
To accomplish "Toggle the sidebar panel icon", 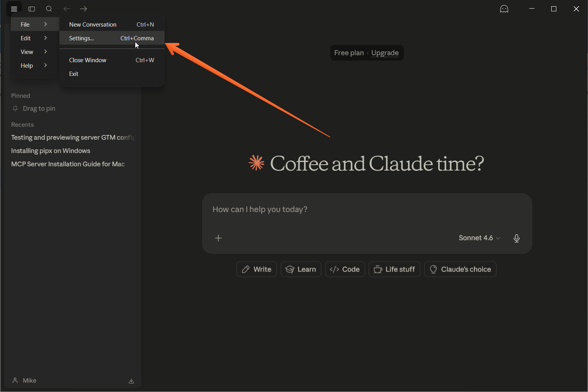I will point(32,9).
